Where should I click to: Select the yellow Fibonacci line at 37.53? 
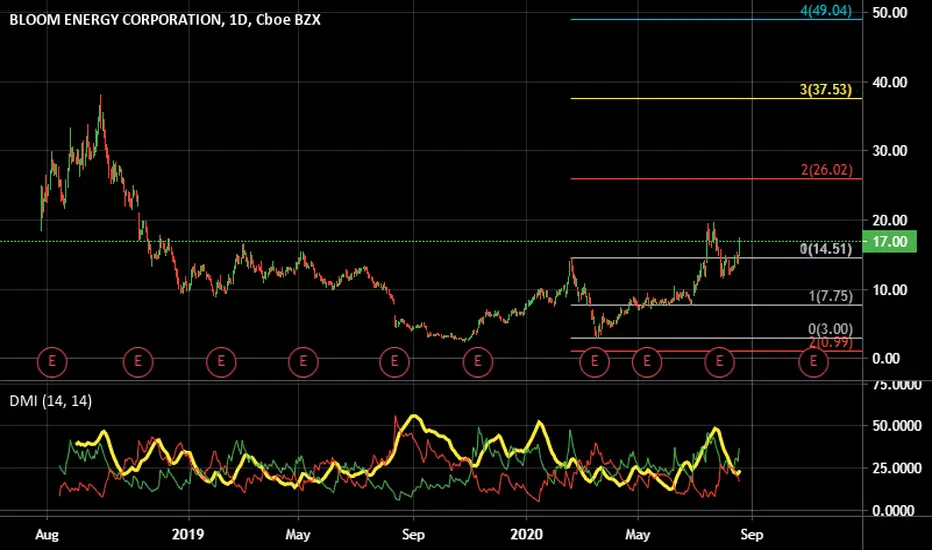[716, 99]
